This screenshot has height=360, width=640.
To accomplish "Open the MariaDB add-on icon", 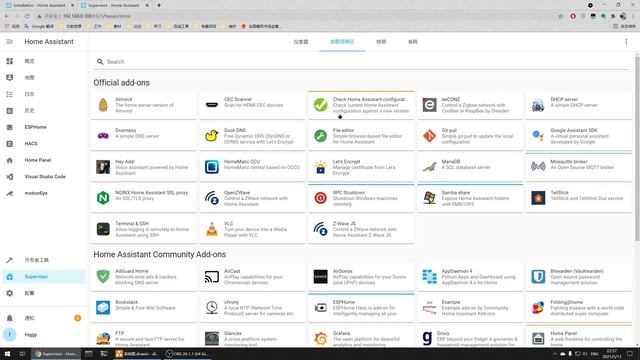I will click(x=429, y=167).
